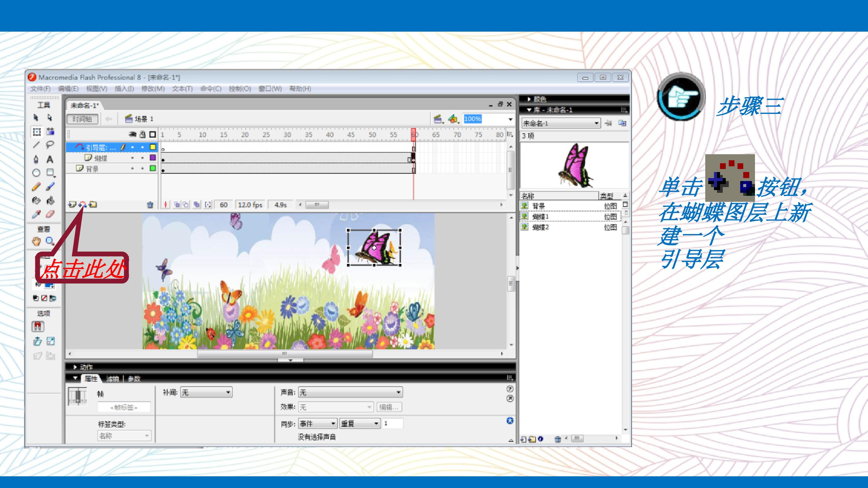Select the Text tool
Viewport: 868px width, 488px height.
(50, 159)
